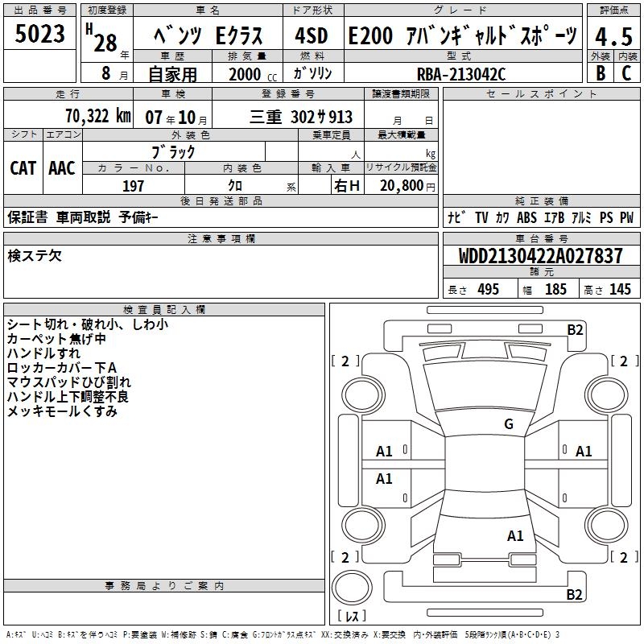
Task: Click the color number 197
Action: point(133,186)
